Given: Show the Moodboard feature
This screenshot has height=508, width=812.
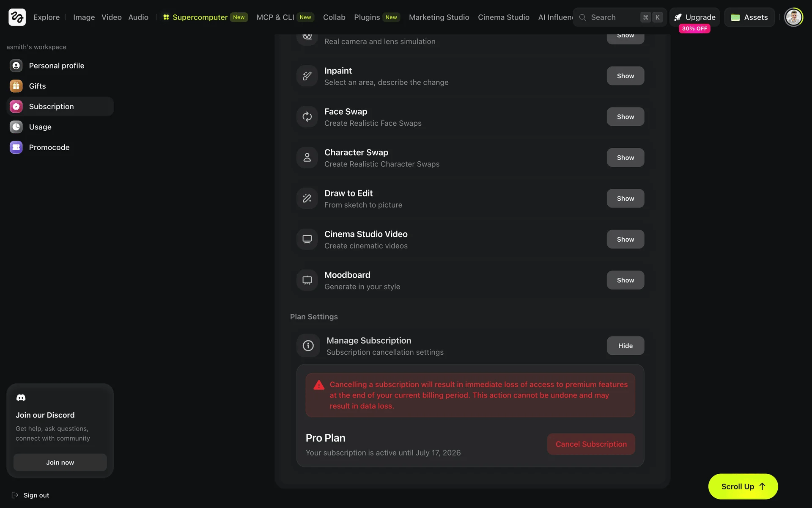Looking at the screenshot, I should (625, 280).
